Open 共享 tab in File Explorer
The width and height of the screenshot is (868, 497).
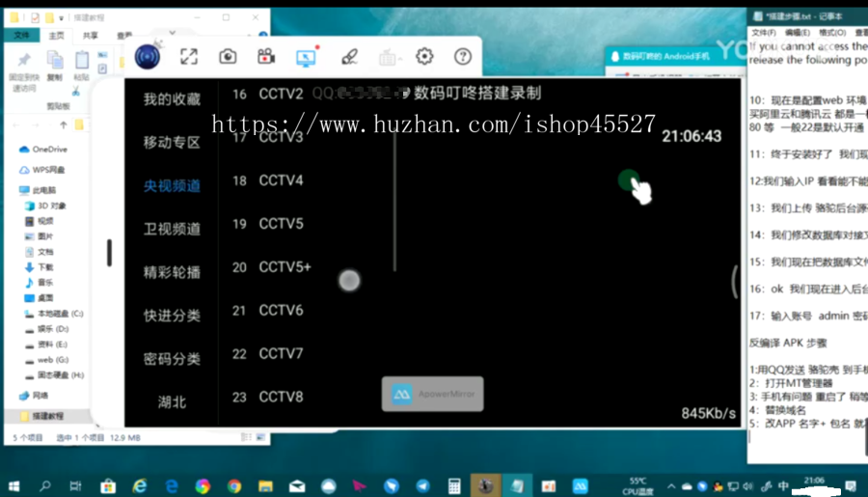point(91,36)
